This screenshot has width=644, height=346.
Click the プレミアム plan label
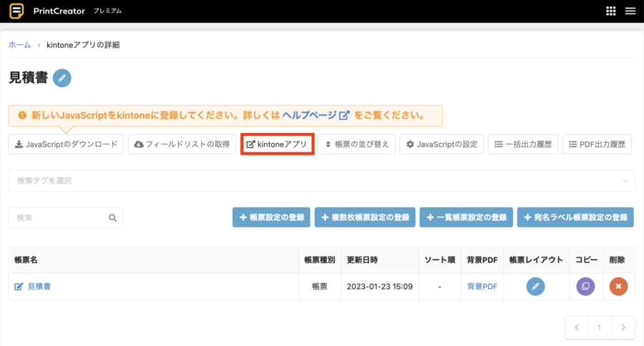pyautogui.click(x=107, y=11)
